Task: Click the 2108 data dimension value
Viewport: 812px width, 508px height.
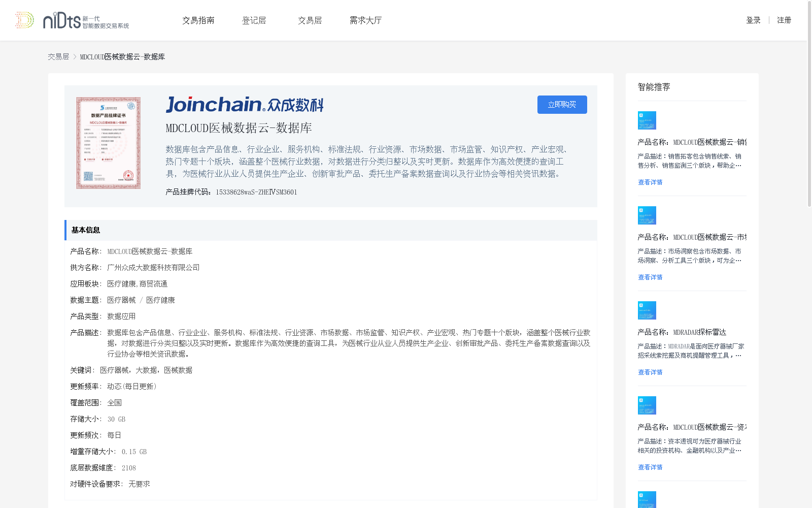Action: [129, 468]
